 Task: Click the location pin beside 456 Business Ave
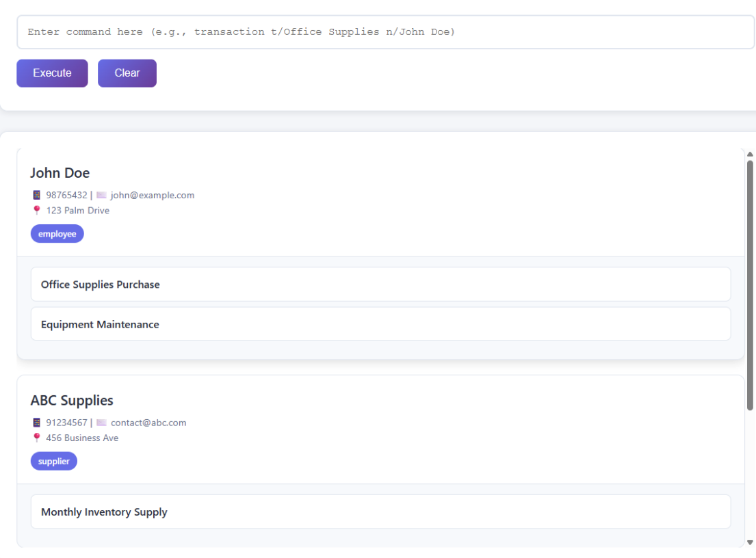click(37, 438)
